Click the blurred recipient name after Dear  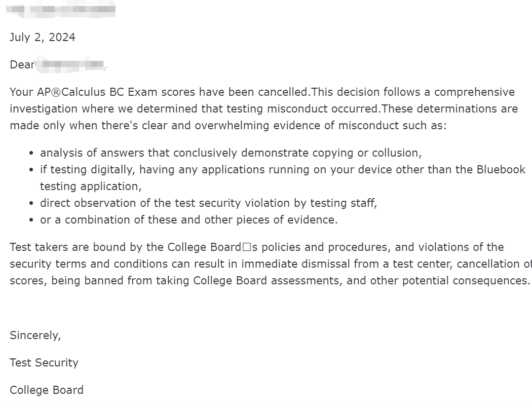pos(73,65)
